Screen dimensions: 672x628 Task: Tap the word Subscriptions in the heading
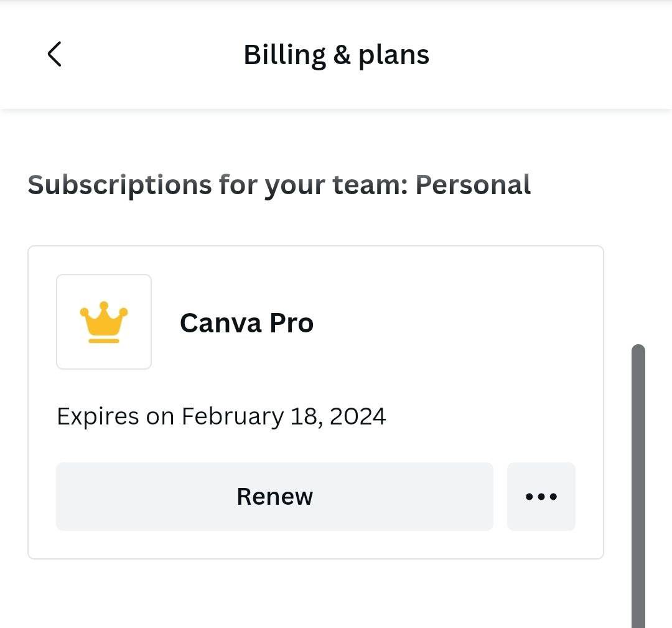tap(119, 185)
